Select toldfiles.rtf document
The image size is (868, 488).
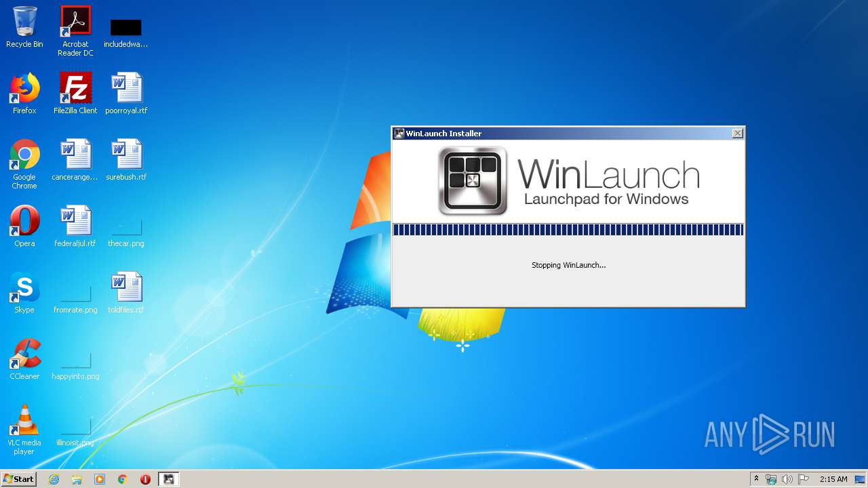pos(126,293)
